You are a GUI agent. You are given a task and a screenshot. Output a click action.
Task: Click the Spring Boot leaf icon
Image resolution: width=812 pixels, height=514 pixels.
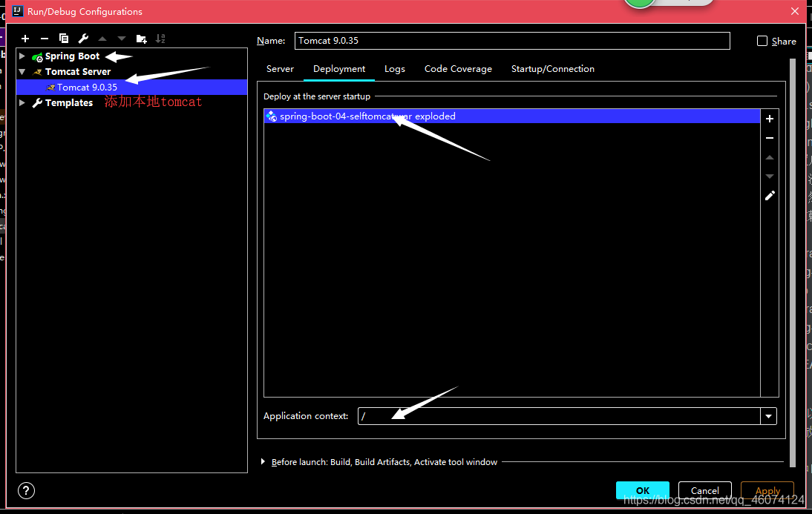click(37, 56)
